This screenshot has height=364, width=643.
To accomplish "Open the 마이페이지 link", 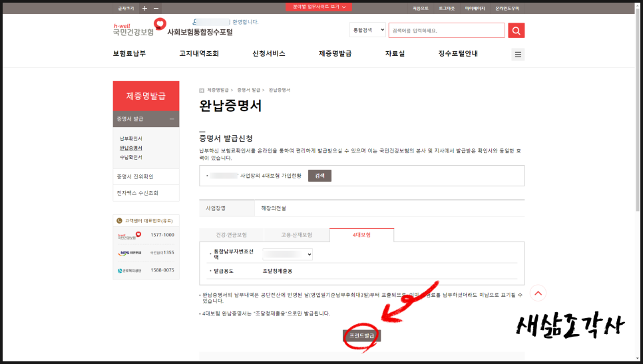I will pyautogui.click(x=475, y=8).
